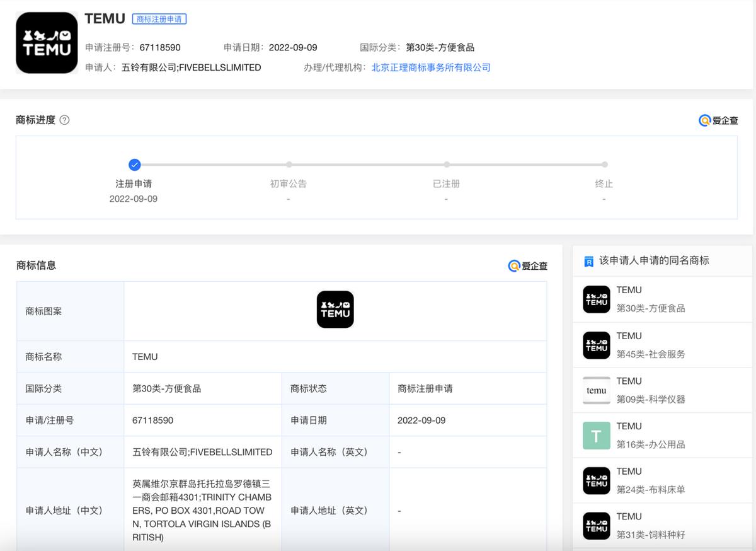This screenshot has width=756, height=551.
Task: Select the 初审公告 progress step dot
Action: click(x=289, y=165)
